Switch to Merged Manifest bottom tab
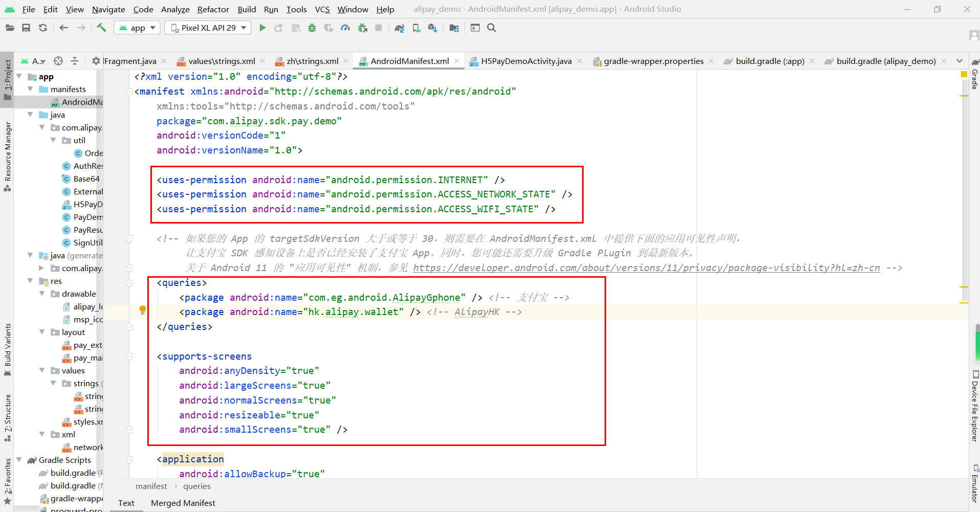This screenshot has height=512, width=980. tap(183, 503)
